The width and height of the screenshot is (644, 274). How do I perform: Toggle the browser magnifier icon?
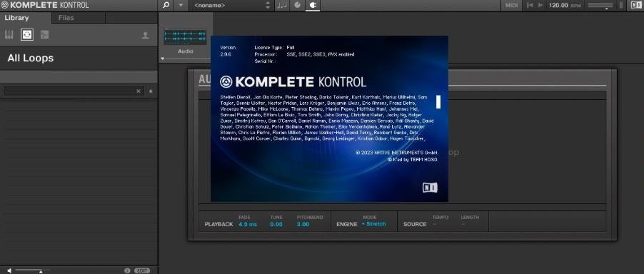tap(166, 5)
